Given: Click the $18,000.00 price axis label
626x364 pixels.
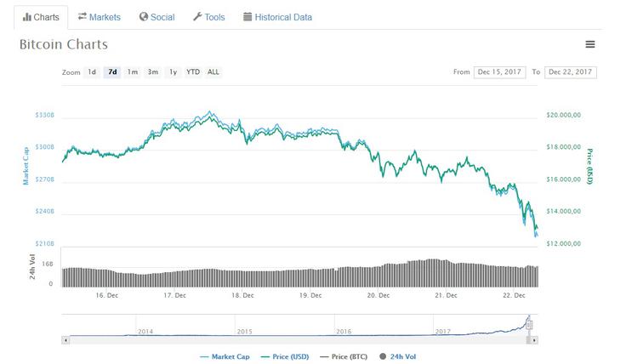Looking at the screenshot, I should (564, 147).
